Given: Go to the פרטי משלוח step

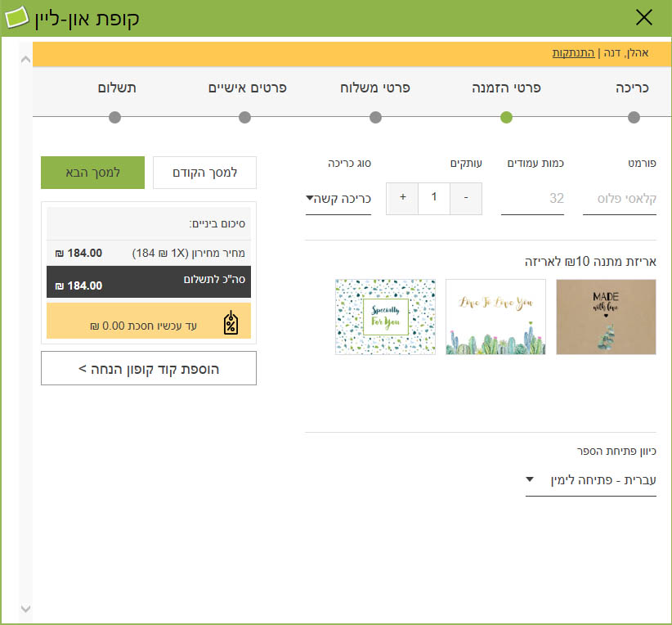Looking at the screenshot, I should pyautogui.click(x=375, y=88).
